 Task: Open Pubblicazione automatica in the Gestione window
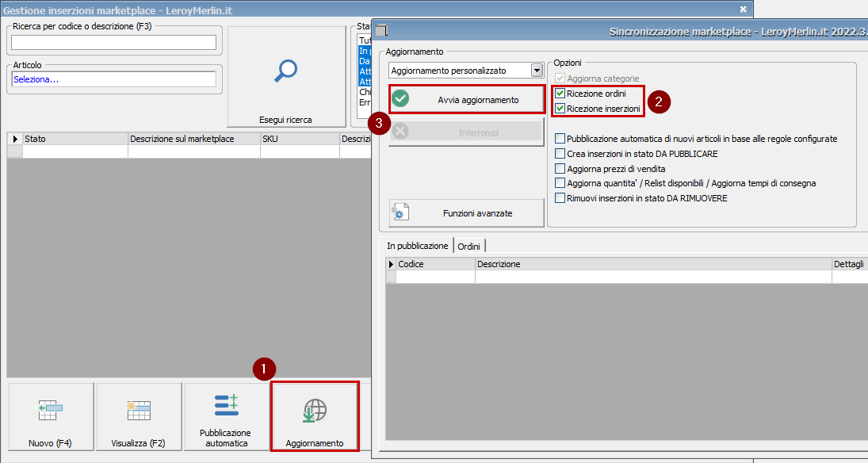pyautogui.click(x=226, y=416)
